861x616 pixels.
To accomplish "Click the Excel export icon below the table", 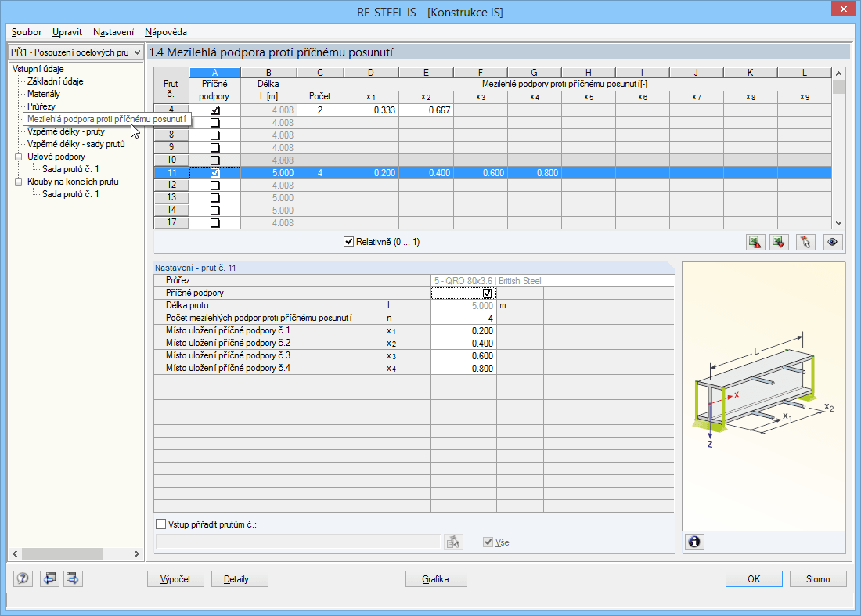I will pos(755,242).
